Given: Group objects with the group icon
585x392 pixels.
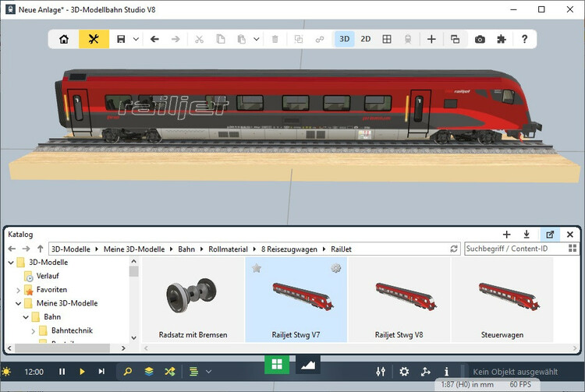Looking at the screenshot, I should [x=299, y=39].
